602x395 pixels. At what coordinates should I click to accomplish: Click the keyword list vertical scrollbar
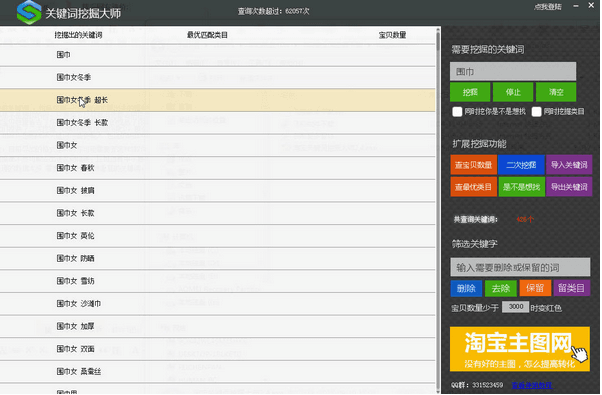pyautogui.click(x=438, y=210)
